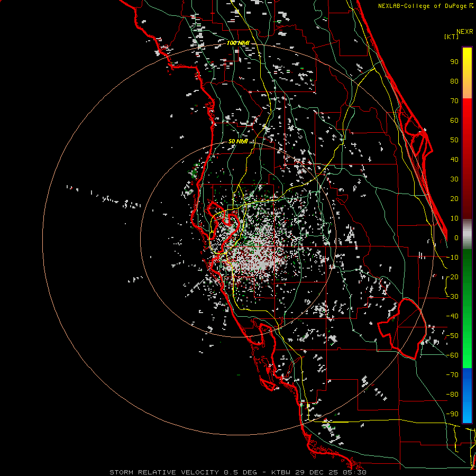Click the Storm Relative Velocity title caption
The height and width of the screenshot is (476, 476).
pyautogui.click(x=164, y=472)
